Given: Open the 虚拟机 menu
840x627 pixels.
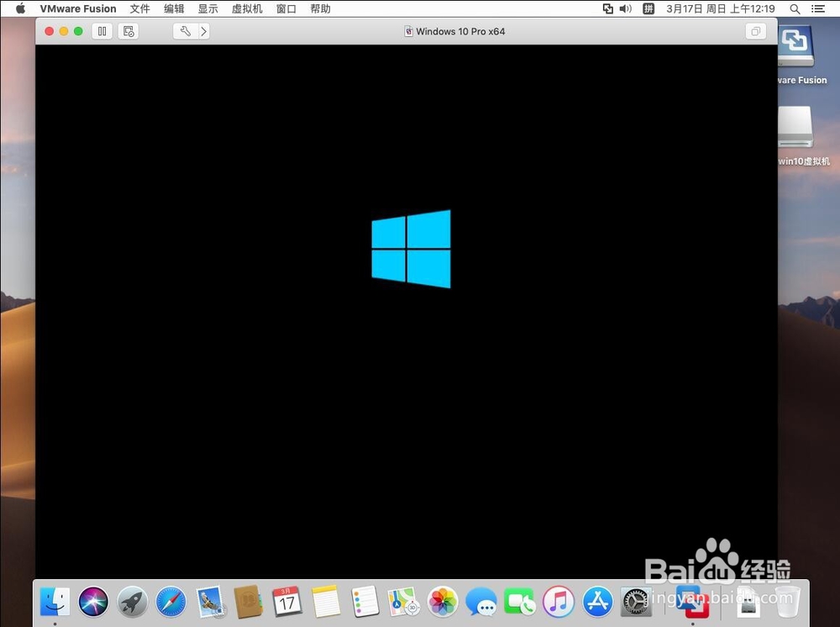Looking at the screenshot, I should pos(247,8).
